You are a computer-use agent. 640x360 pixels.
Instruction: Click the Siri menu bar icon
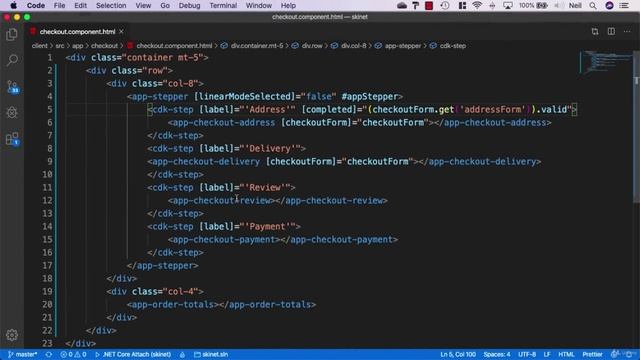click(x=609, y=5)
